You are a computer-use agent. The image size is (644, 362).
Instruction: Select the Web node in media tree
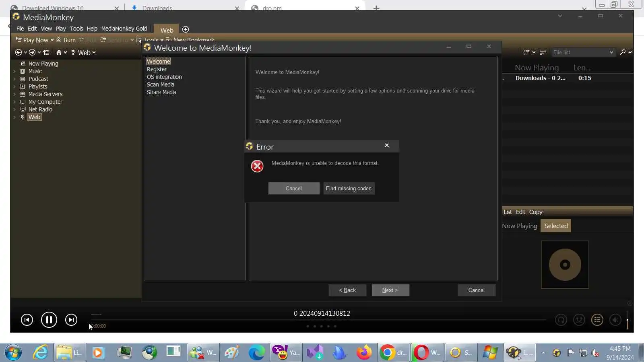[x=34, y=117]
